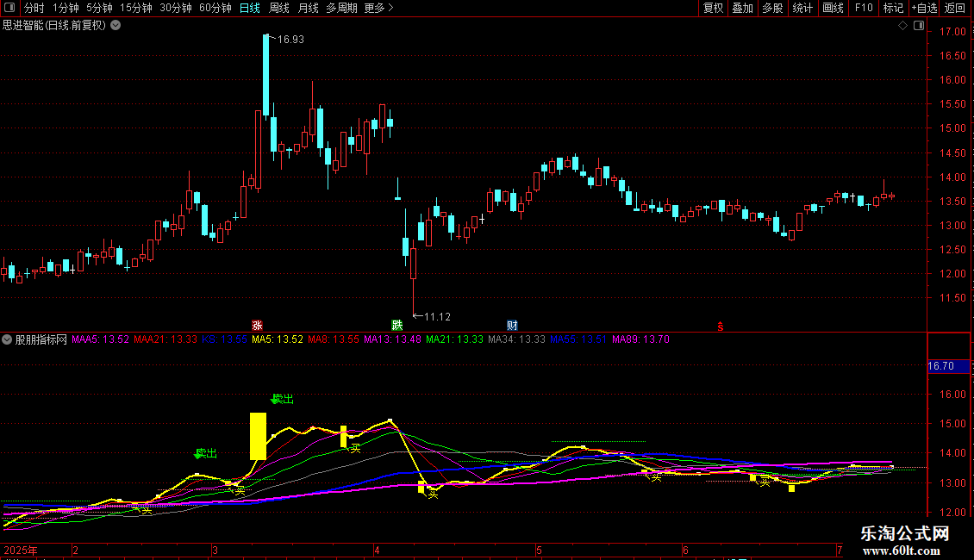Click the 叠加 overlay button

743,8
